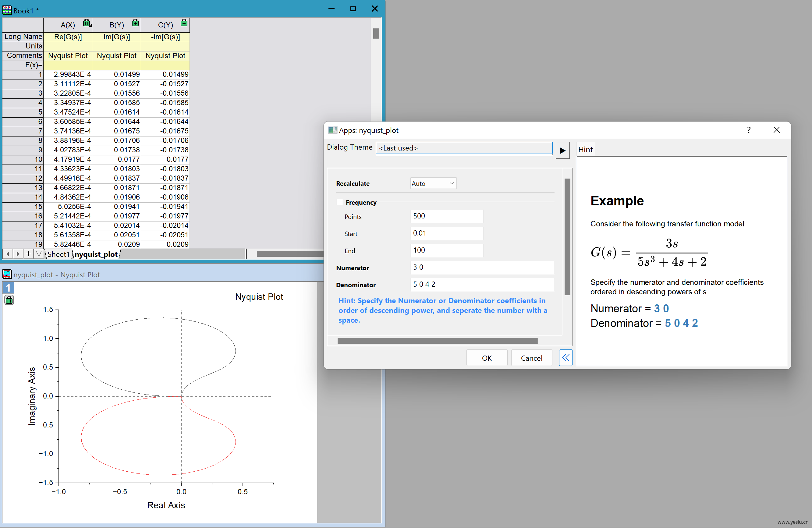Viewport: 812px width, 528px height.
Task: Click the worksheet vertical scrollbar thumb
Action: point(376,34)
